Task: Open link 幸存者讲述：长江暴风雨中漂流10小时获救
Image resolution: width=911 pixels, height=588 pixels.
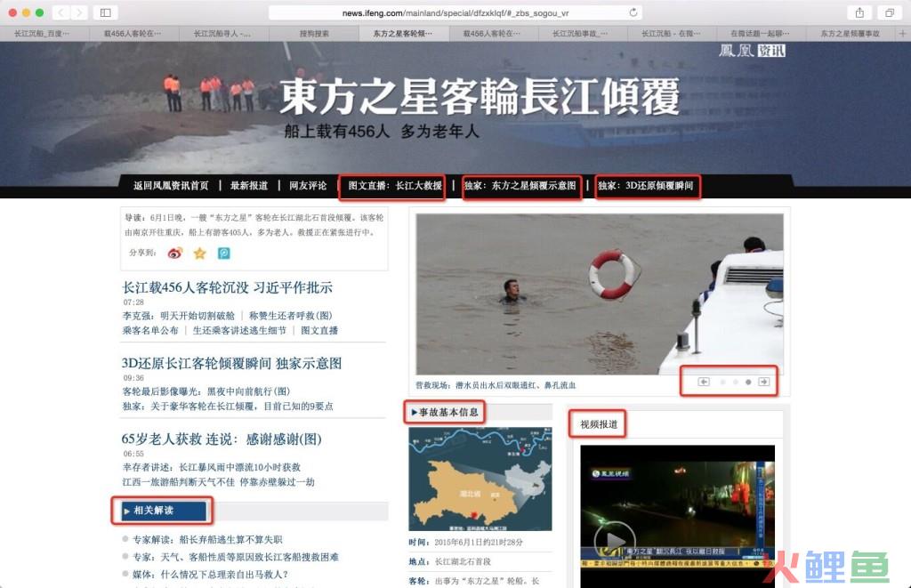Action: pos(212,467)
